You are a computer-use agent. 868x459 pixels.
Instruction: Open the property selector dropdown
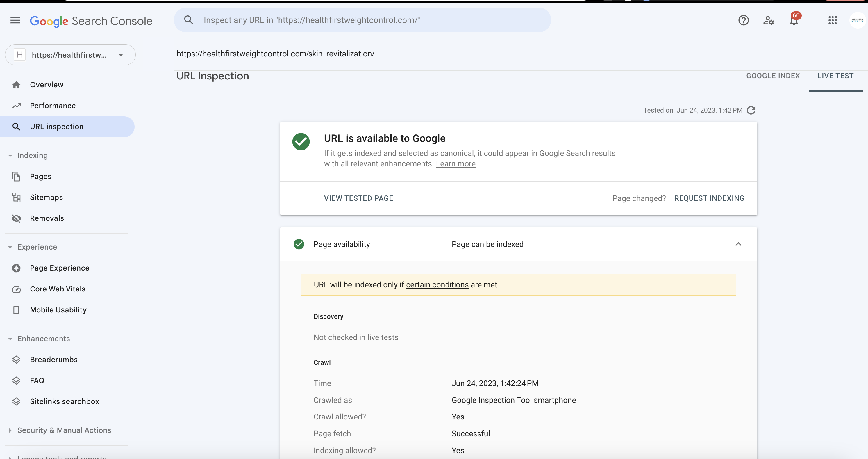pos(70,55)
